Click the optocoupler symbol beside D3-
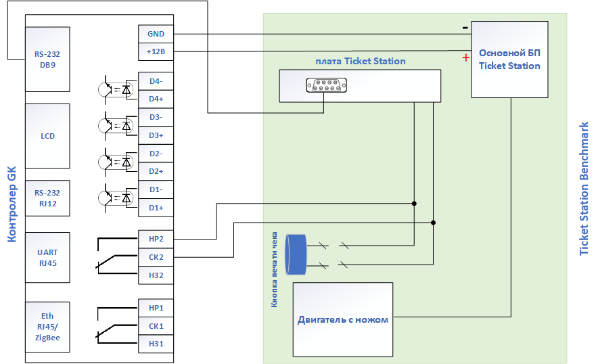598x364 pixels. pyautogui.click(x=117, y=126)
